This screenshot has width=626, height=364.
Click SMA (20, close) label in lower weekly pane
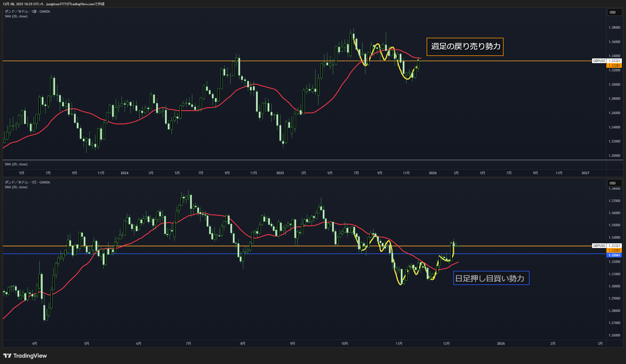coord(16,164)
